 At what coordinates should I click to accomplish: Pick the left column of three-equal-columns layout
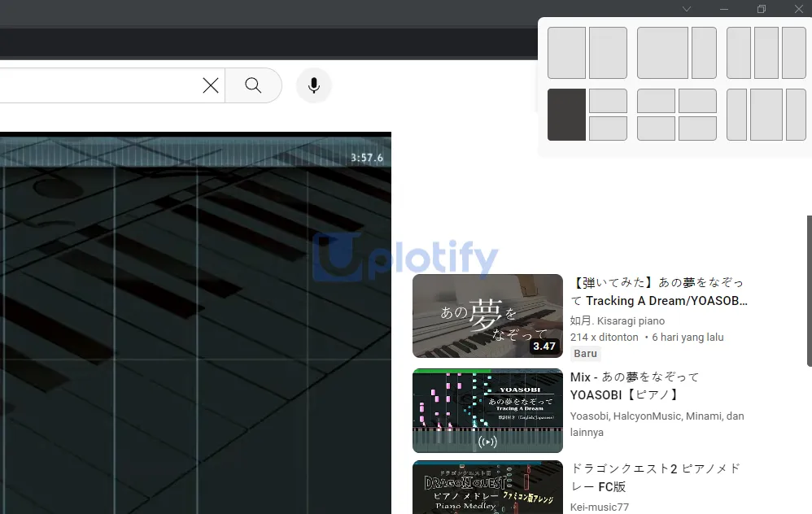[x=739, y=53]
